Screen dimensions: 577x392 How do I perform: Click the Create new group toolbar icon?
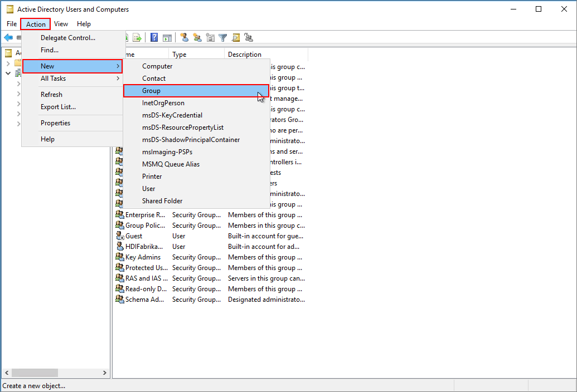point(197,37)
